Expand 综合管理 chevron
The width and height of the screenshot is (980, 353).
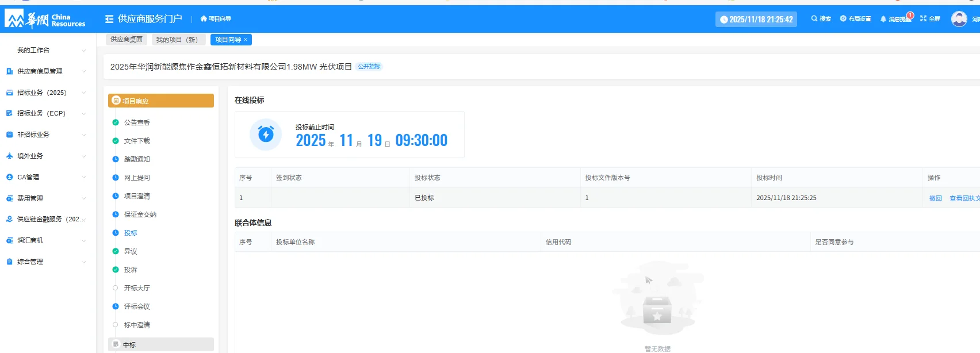pyautogui.click(x=84, y=262)
